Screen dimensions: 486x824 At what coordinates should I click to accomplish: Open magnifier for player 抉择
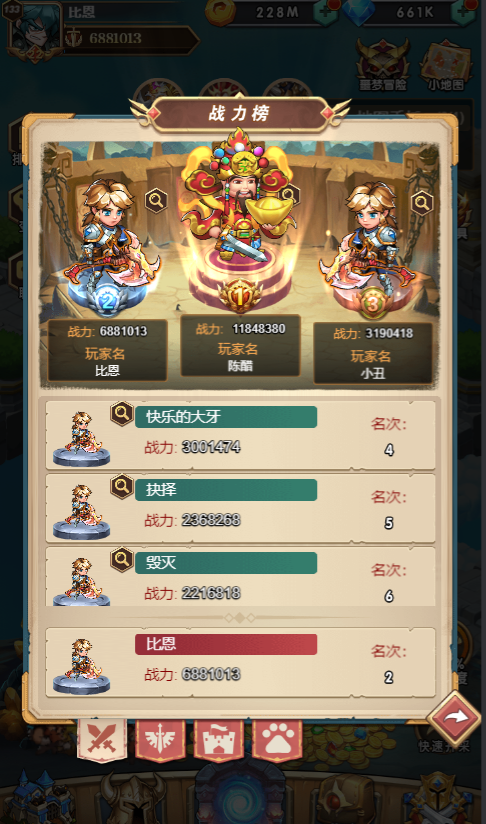(x=121, y=487)
